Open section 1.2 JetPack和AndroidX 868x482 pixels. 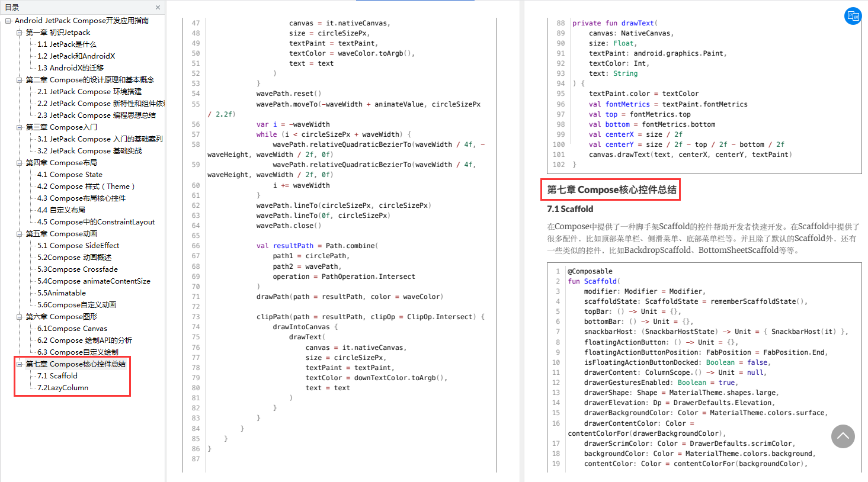point(76,56)
